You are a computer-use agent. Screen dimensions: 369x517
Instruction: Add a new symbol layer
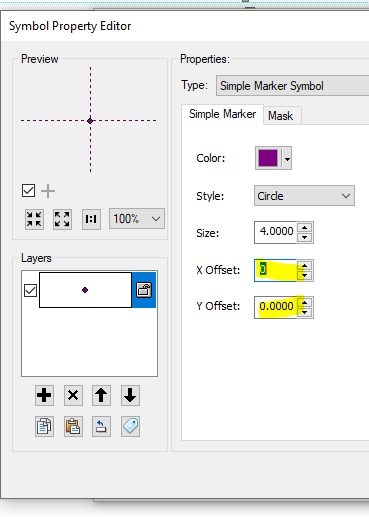(x=44, y=396)
